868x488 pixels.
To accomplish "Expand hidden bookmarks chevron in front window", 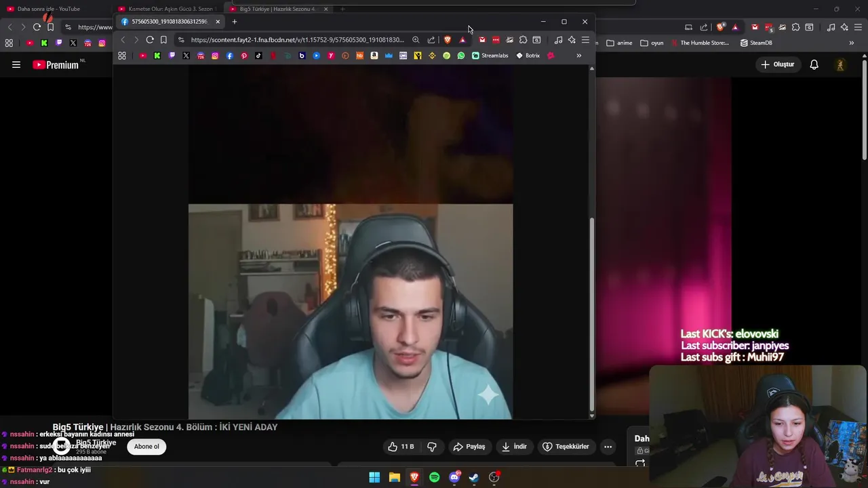I will tap(578, 56).
